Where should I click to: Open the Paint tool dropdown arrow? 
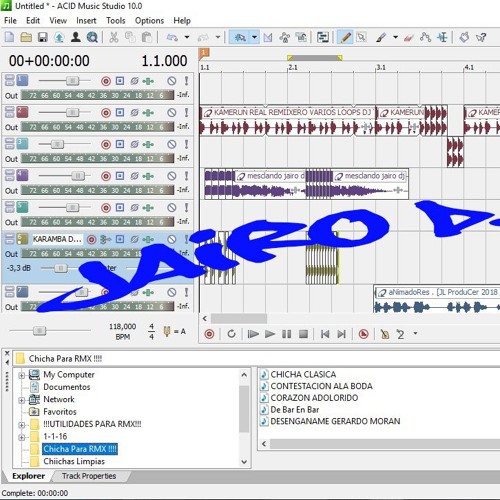click(x=395, y=37)
